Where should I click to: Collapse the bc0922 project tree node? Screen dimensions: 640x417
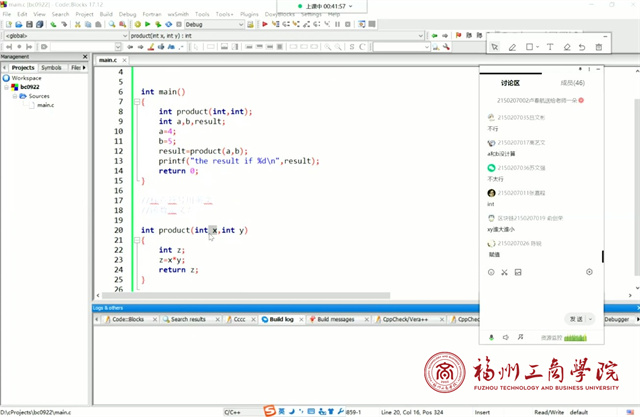point(5,87)
